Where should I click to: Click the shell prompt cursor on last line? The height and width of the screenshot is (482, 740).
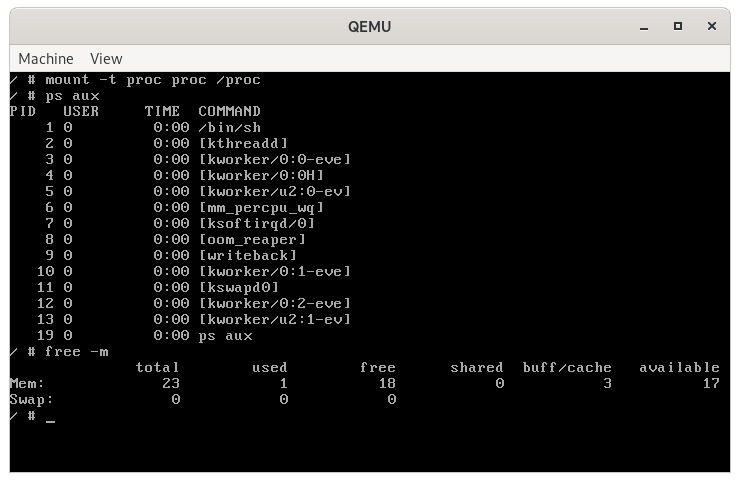tap(50, 416)
